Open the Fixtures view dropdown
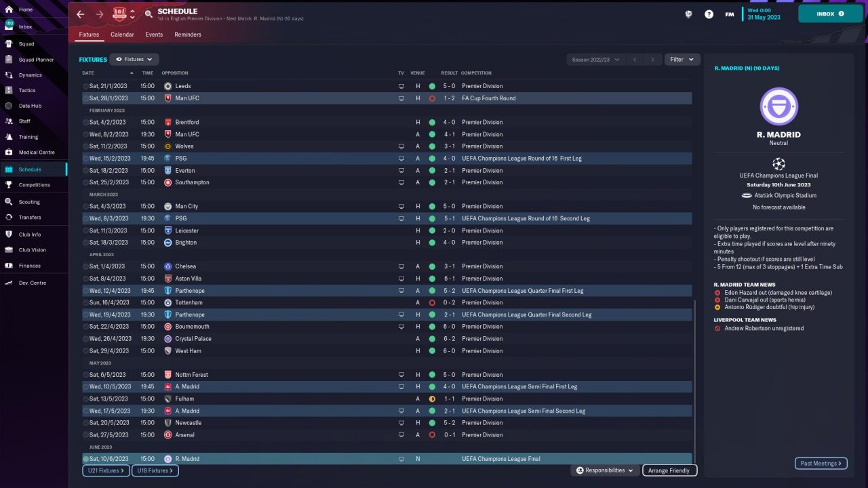 pos(134,60)
